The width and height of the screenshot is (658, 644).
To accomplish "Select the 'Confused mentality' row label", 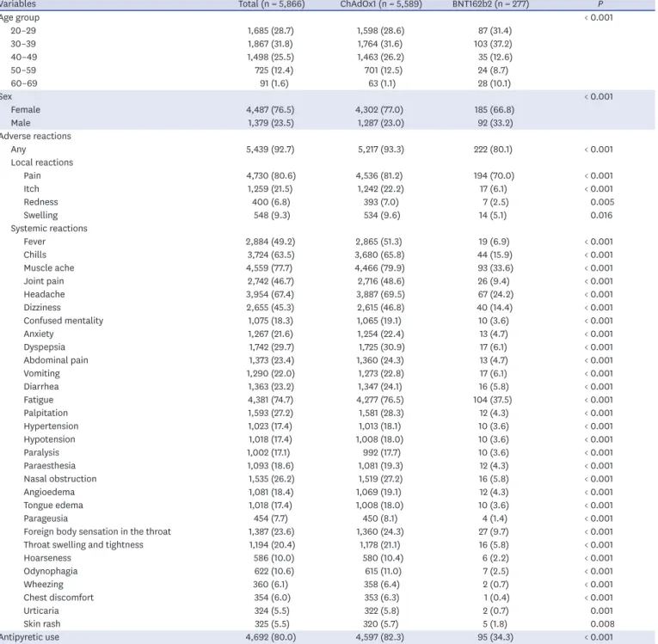I will tap(64, 321).
